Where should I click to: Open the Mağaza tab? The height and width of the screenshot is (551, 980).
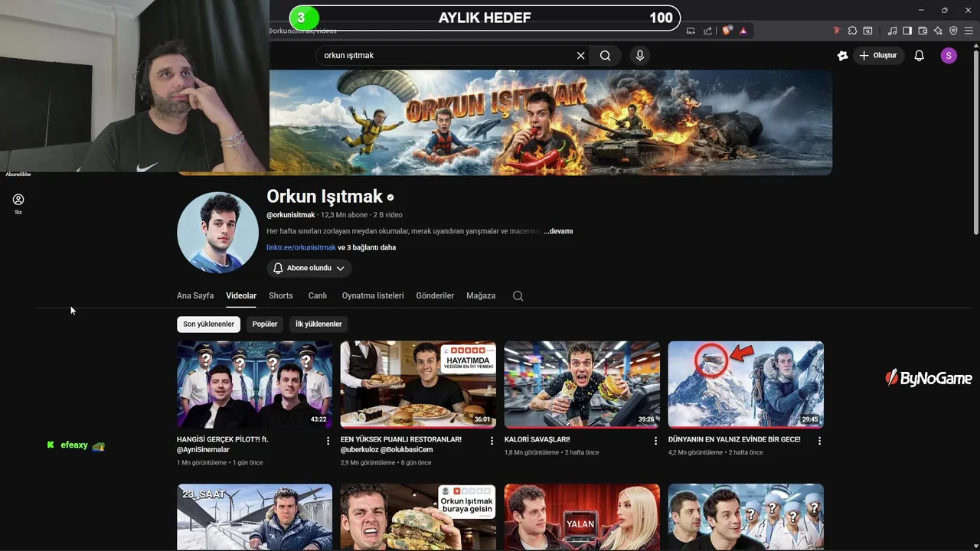pyautogui.click(x=481, y=295)
